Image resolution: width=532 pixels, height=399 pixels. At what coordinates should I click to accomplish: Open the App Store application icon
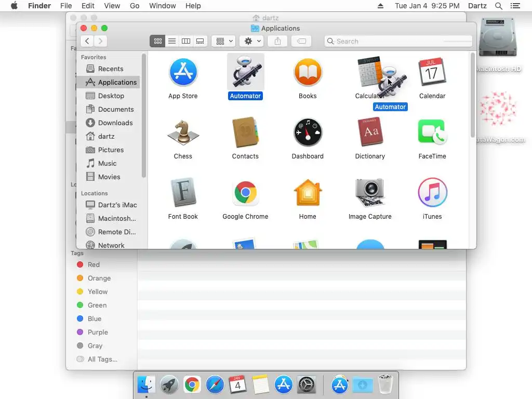click(x=183, y=72)
